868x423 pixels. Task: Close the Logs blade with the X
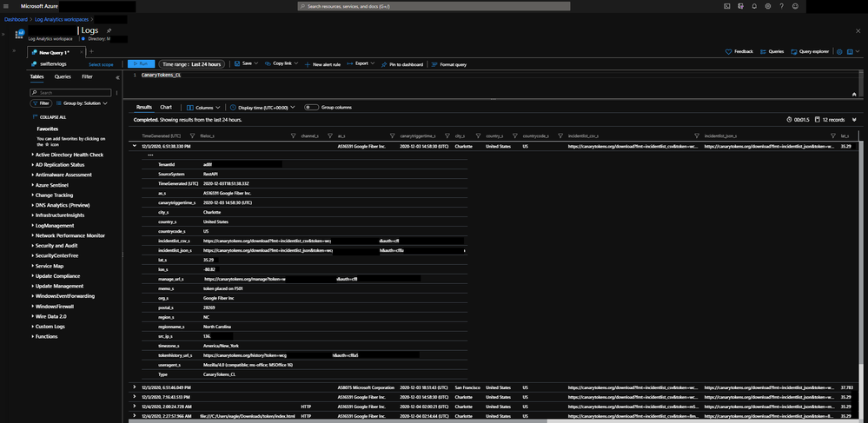pyautogui.click(x=858, y=31)
